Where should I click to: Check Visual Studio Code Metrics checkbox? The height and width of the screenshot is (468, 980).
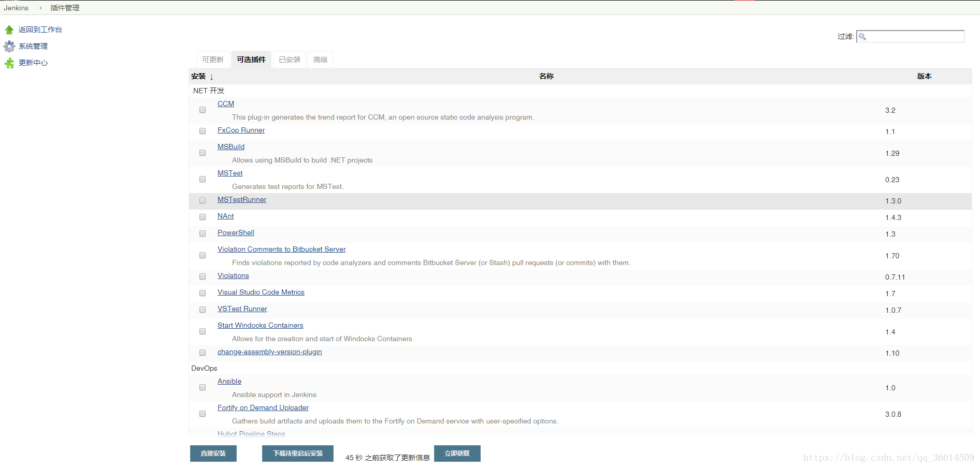coord(203,293)
